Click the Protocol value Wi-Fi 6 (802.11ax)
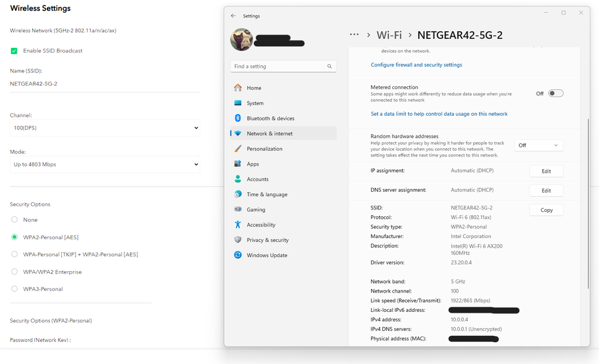This screenshot has height=364, width=599. pyautogui.click(x=471, y=218)
